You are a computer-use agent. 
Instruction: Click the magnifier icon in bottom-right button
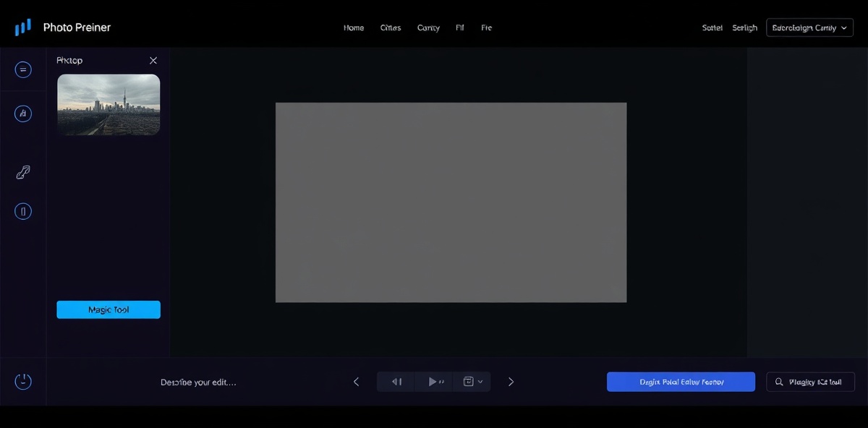point(778,381)
